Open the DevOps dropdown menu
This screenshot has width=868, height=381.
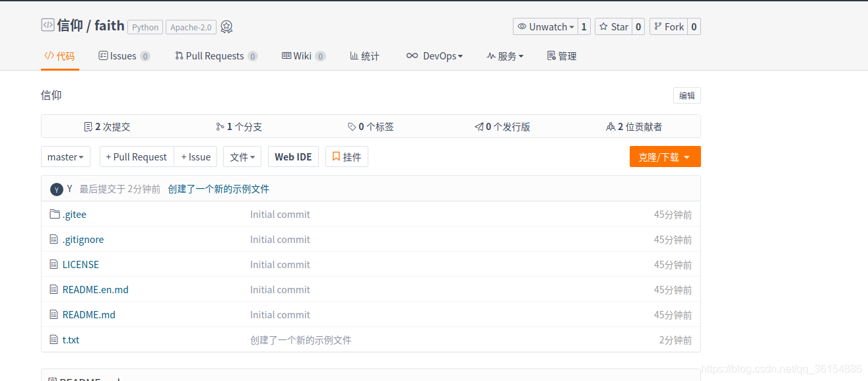point(434,56)
